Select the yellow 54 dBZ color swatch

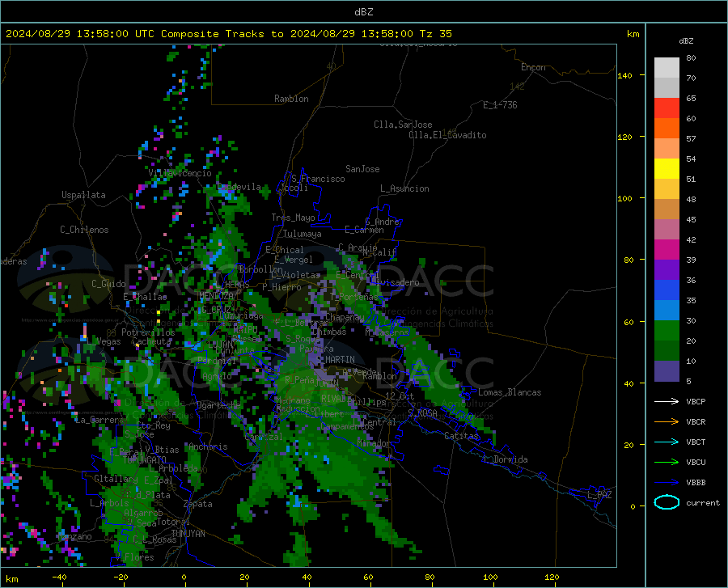click(667, 169)
